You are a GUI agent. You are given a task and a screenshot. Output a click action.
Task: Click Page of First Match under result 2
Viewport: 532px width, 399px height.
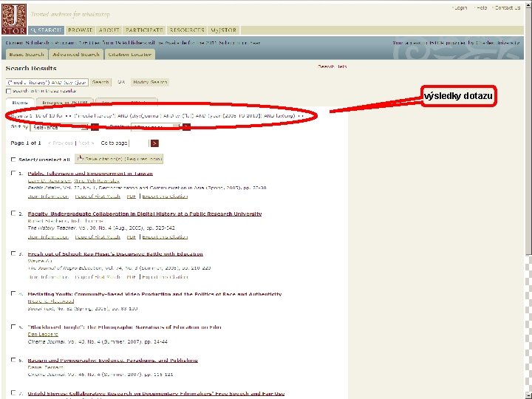tap(98, 237)
